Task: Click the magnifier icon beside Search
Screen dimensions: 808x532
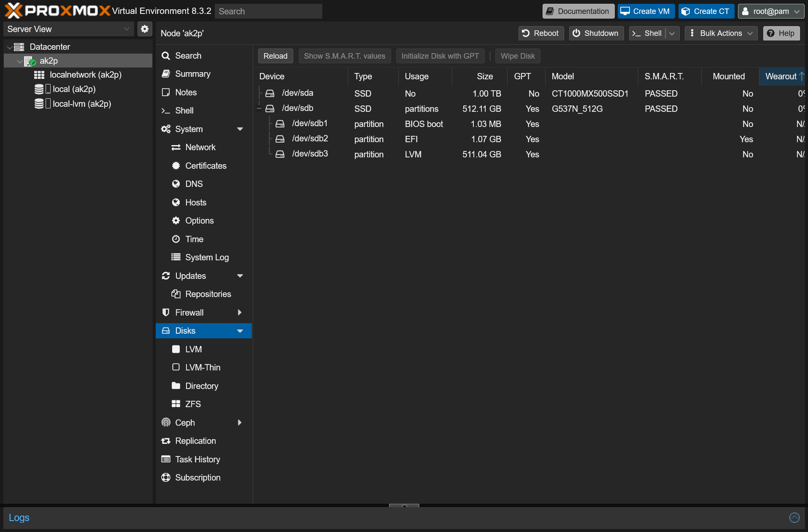Action: pyautogui.click(x=166, y=56)
